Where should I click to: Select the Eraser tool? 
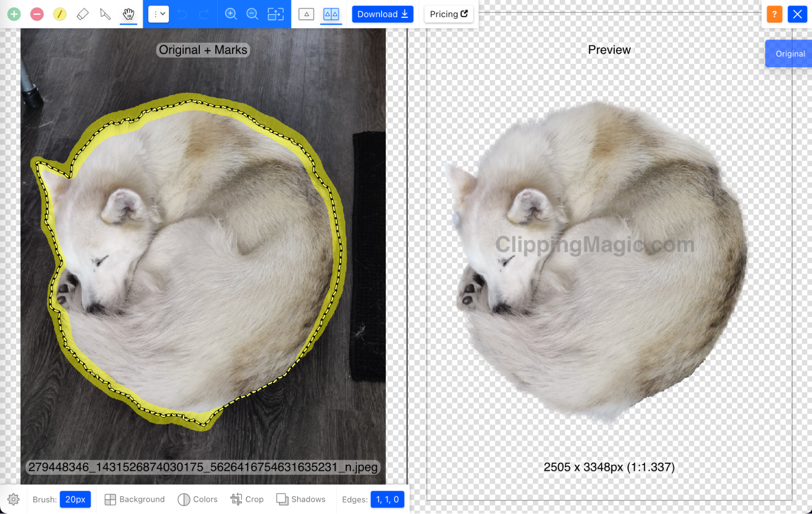83,14
